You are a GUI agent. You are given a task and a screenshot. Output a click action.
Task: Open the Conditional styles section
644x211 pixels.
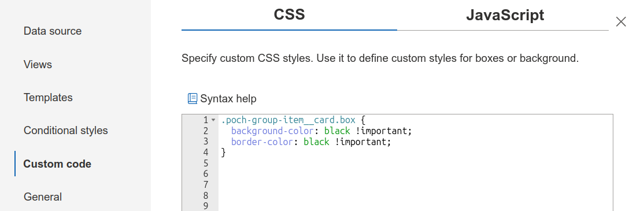pyautogui.click(x=66, y=131)
